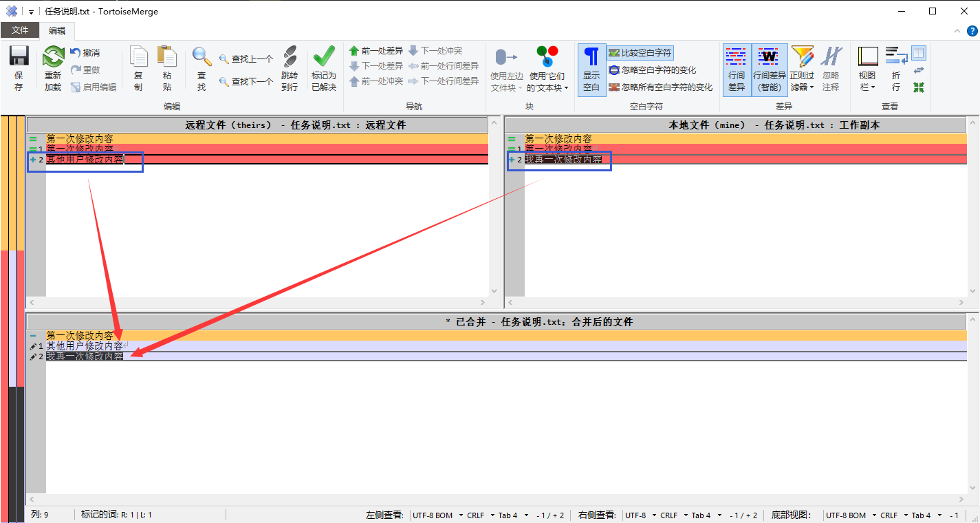Toggle 显示空白 (show whitespace) pilcrow button
Screen dimensions: 980x523
click(x=591, y=69)
